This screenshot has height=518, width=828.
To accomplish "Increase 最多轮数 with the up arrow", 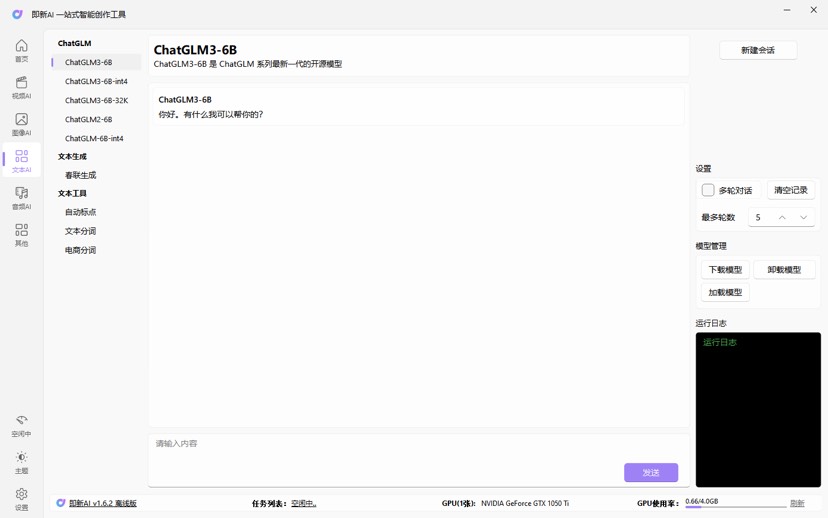I will (782, 218).
